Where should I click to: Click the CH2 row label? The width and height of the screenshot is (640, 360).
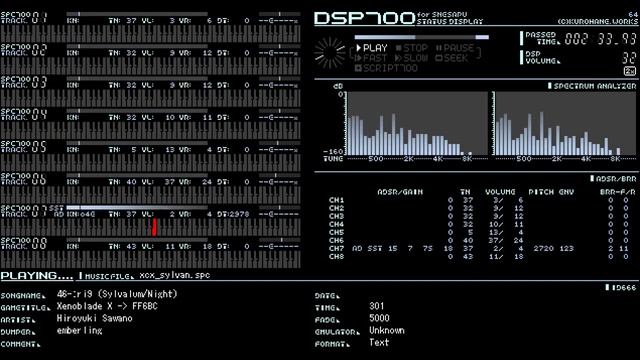click(x=336, y=208)
